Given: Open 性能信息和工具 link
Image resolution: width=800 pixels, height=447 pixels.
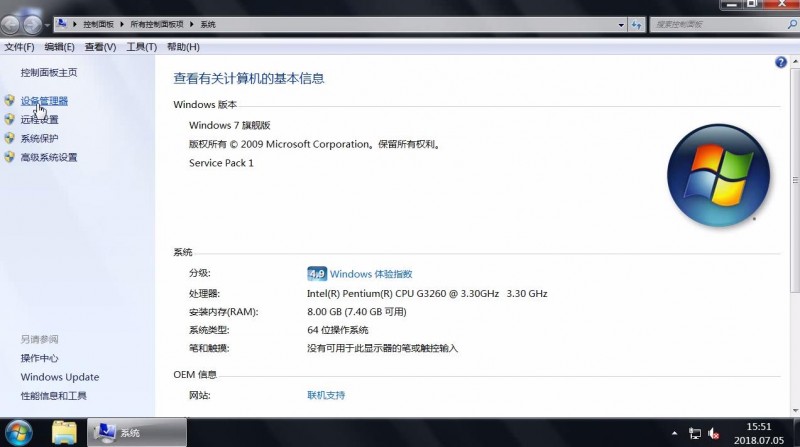Looking at the screenshot, I should coord(54,396).
